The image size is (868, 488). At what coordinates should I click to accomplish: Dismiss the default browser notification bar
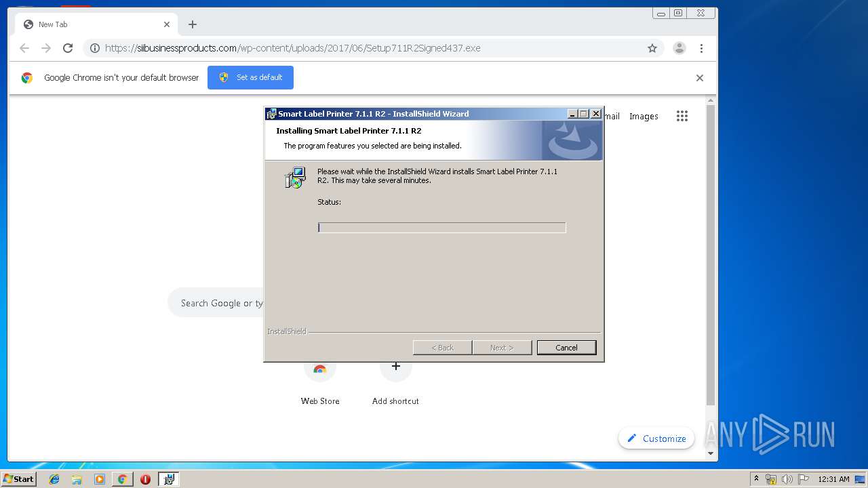point(700,78)
